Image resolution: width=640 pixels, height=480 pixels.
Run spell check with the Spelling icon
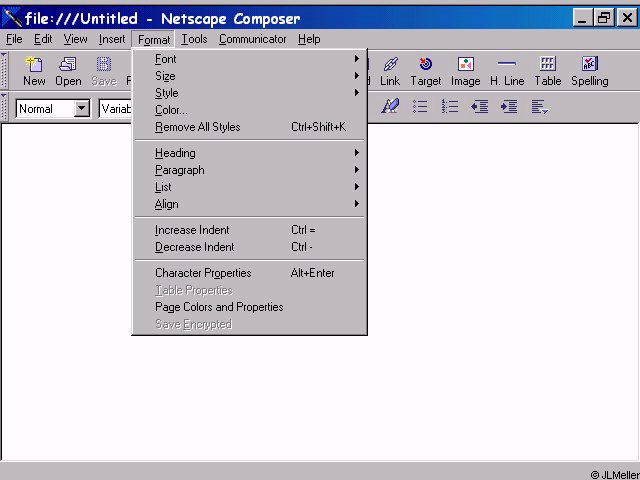pyautogui.click(x=590, y=71)
